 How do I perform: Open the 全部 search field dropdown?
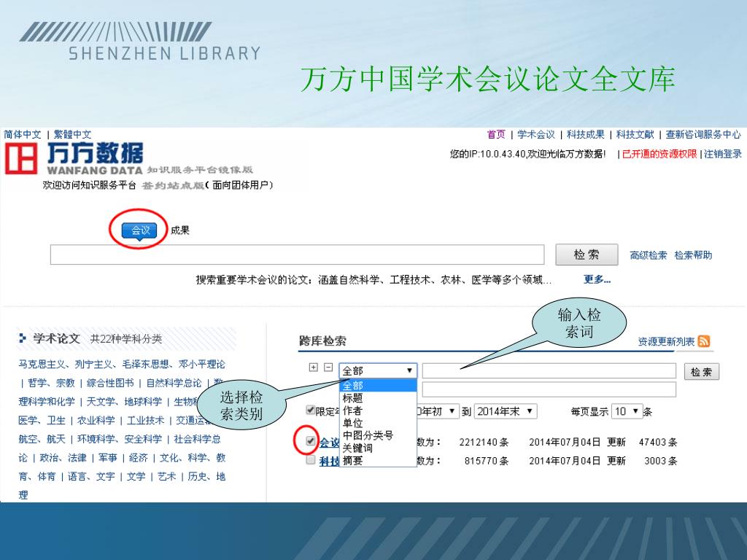(x=378, y=370)
